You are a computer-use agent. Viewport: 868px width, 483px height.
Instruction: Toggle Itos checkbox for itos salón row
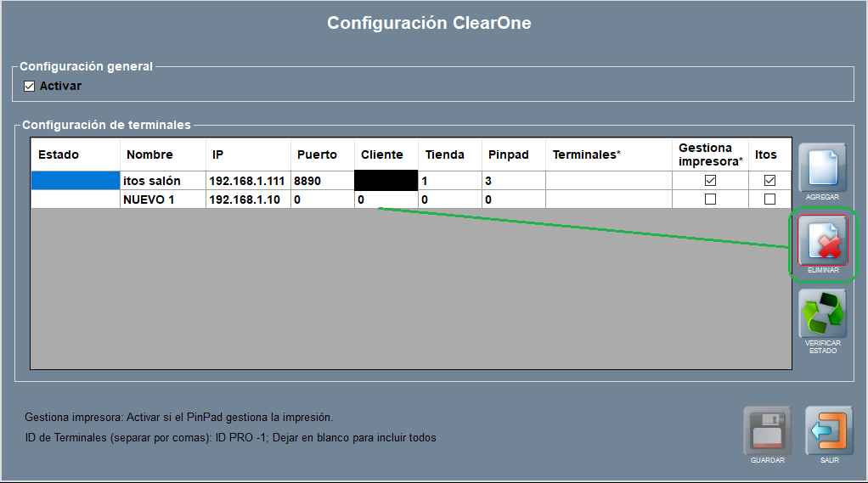tap(769, 181)
